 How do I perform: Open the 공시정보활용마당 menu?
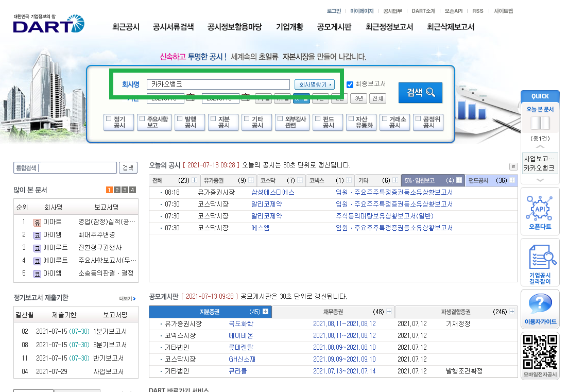pos(235,27)
